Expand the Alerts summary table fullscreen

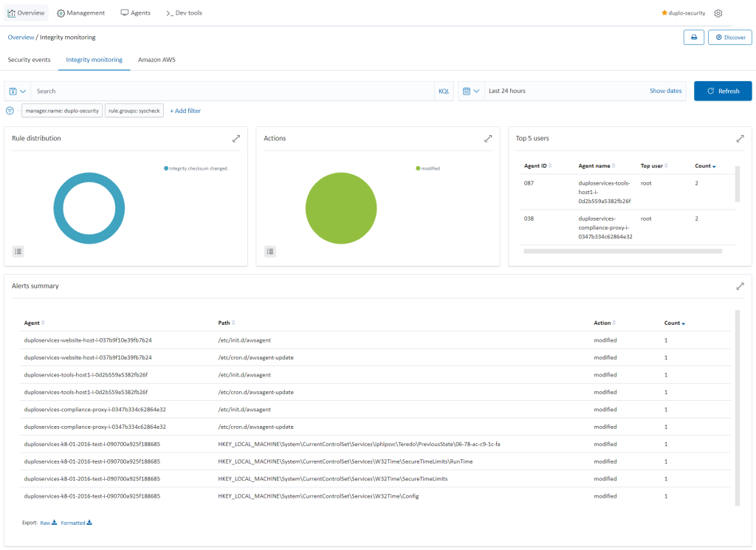tap(740, 286)
